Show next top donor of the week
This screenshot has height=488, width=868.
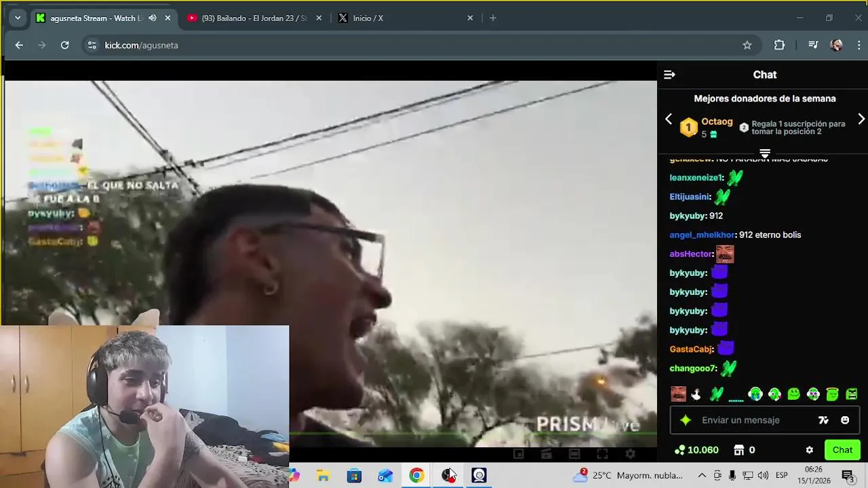click(861, 119)
